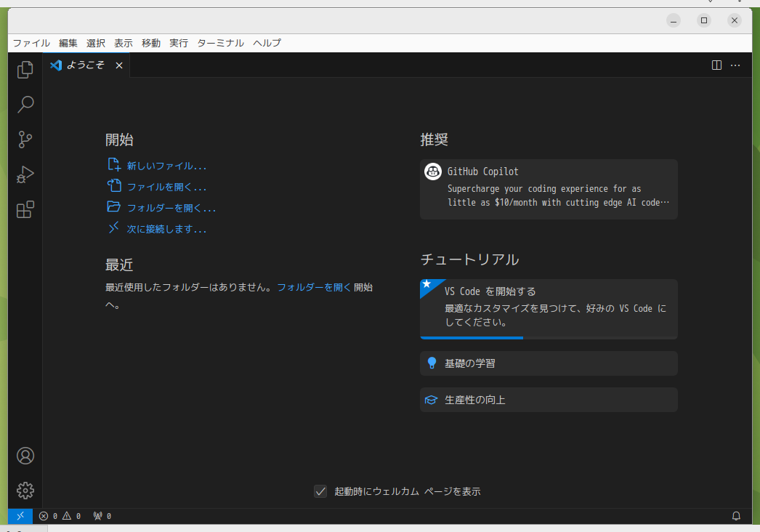Click the lightbulb icon on 基礎の学習
The height and width of the screenshot is (532, 760).
click(x=432, y=363)
